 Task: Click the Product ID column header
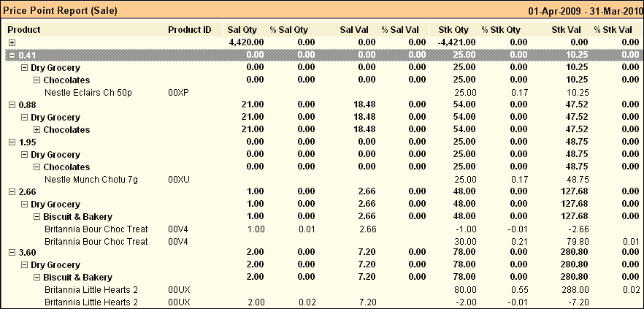click(x=189, y=29)
